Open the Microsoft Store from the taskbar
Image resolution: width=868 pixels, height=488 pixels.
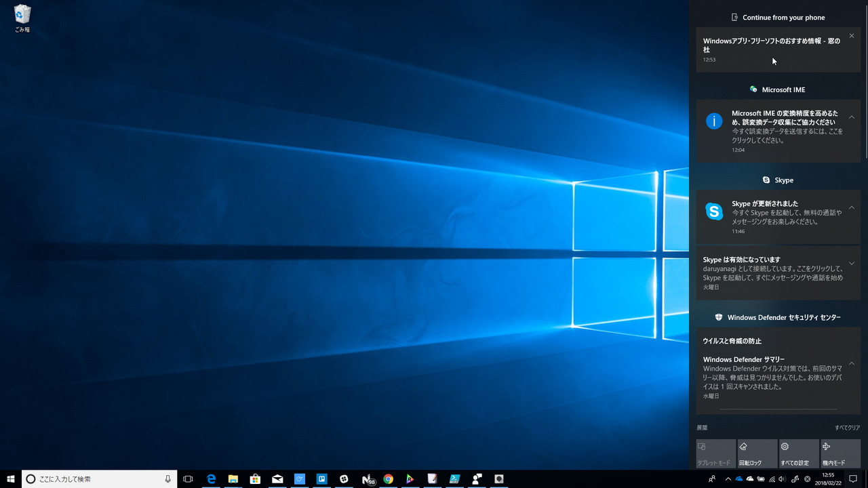(256, 479)
